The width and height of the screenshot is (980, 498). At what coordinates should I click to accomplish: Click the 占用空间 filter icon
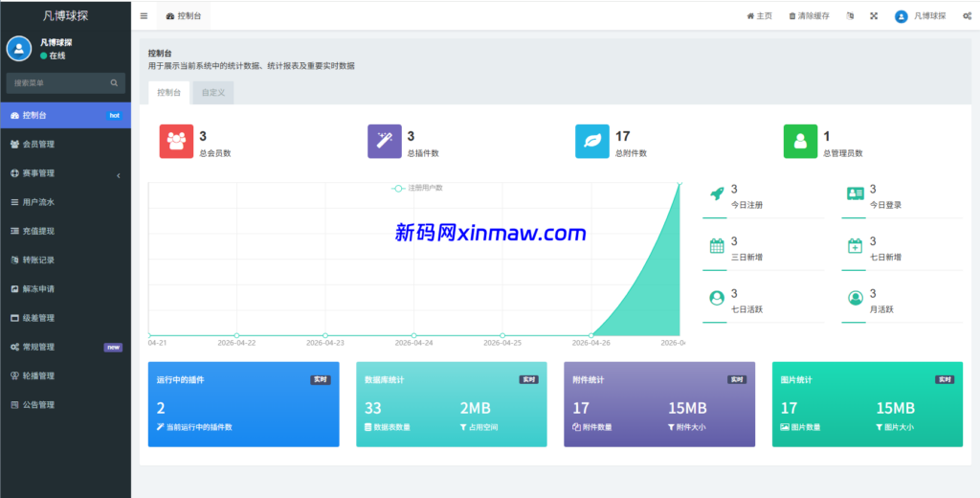[463, 427]
